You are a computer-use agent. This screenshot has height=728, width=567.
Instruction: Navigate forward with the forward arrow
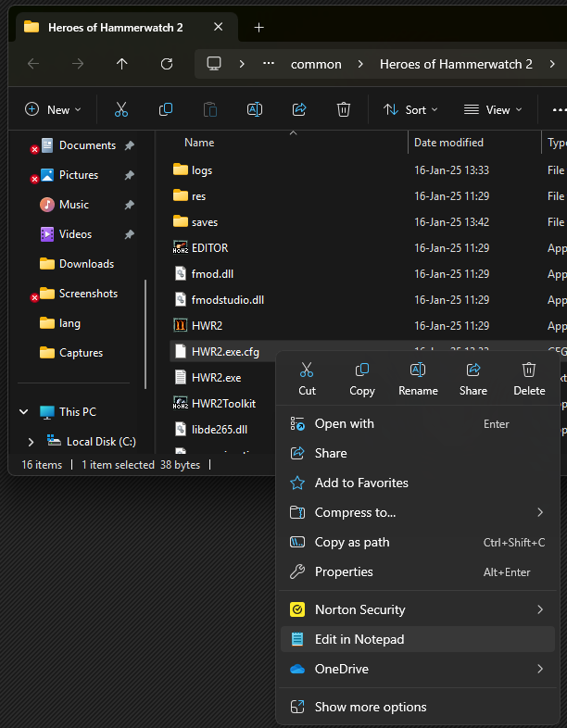click(x=78, y=64)
